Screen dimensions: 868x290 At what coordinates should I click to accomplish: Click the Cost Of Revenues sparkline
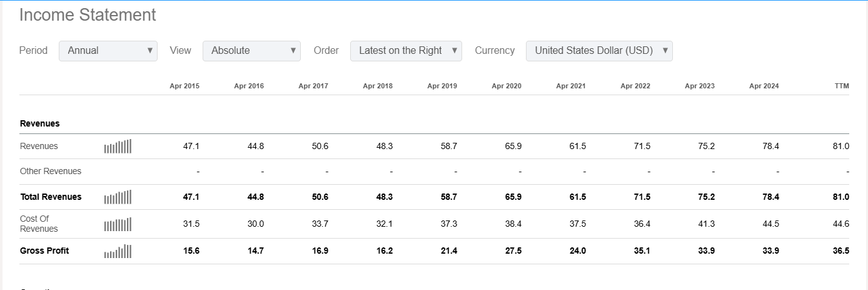tap(118, 224)
